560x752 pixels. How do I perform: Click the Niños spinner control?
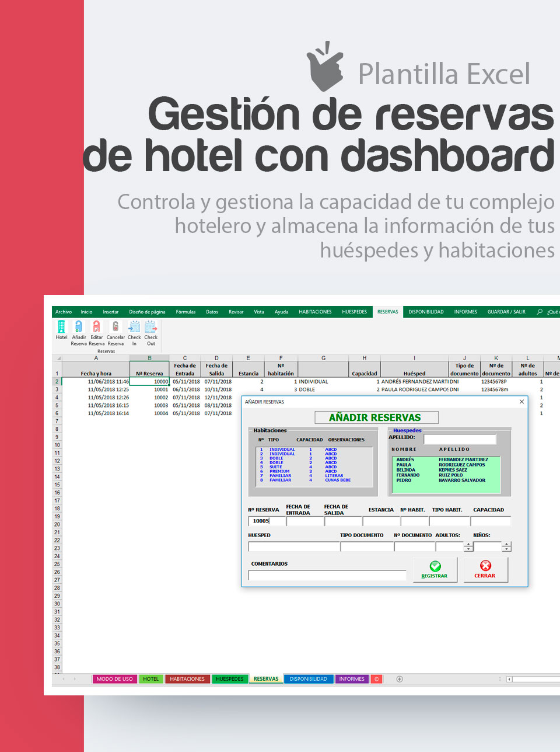click(506, 546)
